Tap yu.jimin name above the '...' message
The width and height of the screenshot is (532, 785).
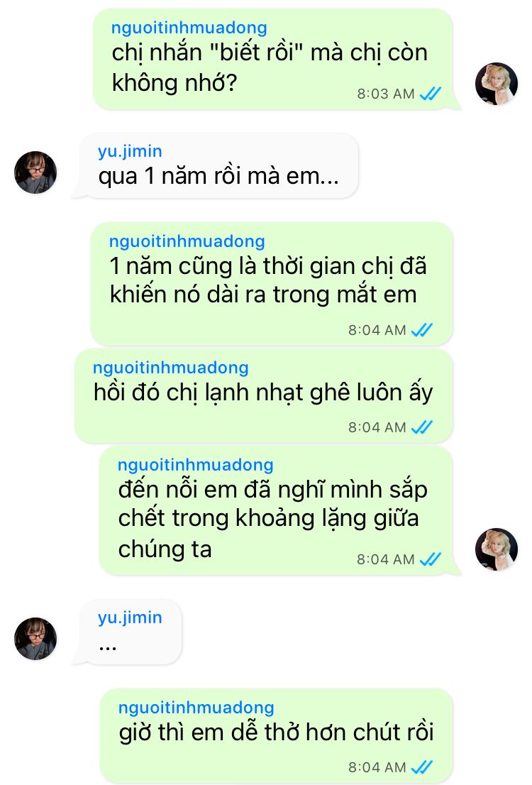(x=130, y=617)
